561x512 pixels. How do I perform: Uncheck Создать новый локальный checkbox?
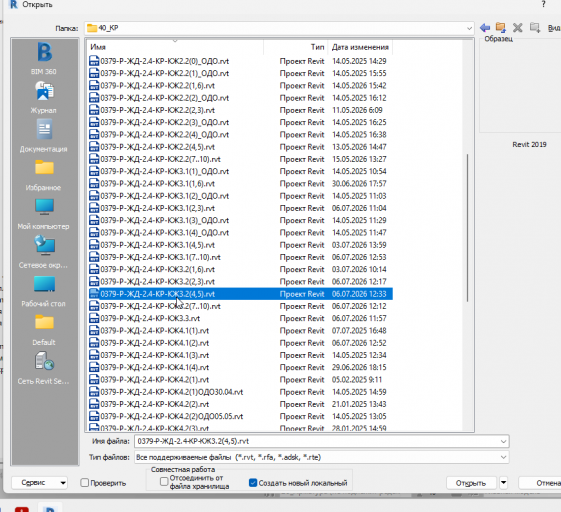[253, 483]
